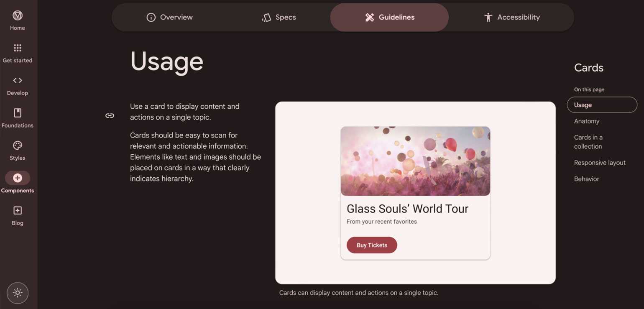
Task: Open the Accessibility tab
Action: pos(511,18)
